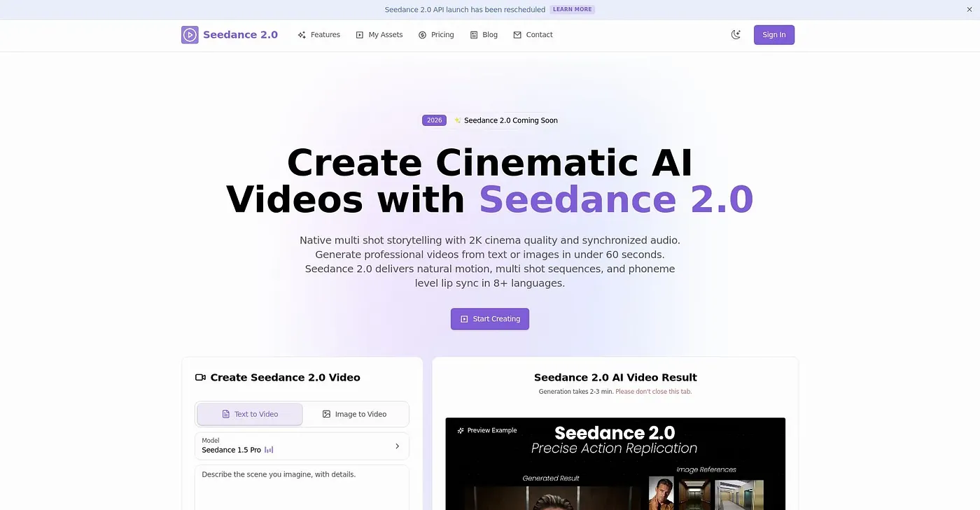The width and height of the screenshot is (980, 510).
Task: Click the Start Creating button
Action: point(490,319)
